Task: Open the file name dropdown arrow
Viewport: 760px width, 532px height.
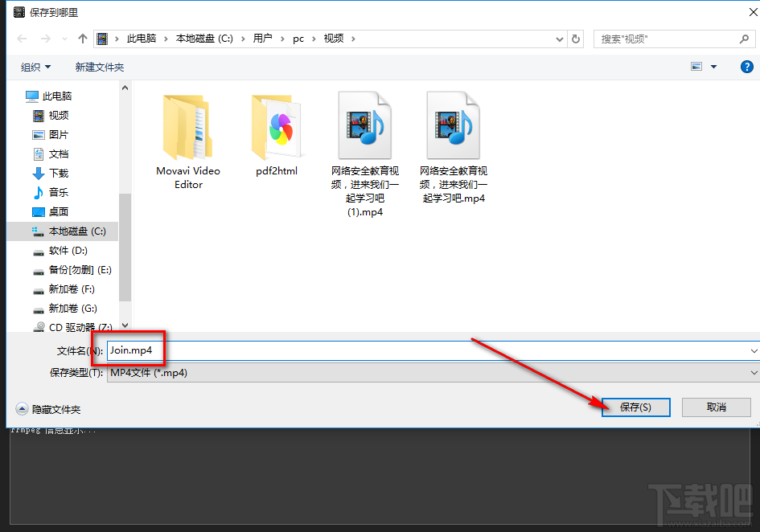Action: pos(754,351)
